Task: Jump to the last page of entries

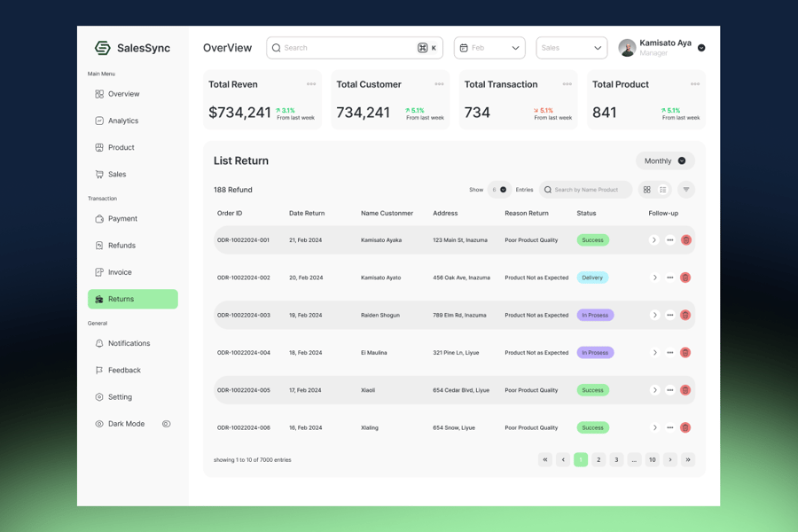Action: tap(688, 459)
